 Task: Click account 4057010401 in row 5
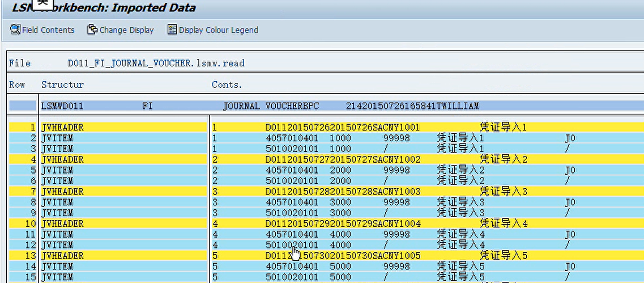(x=292, y=170)
